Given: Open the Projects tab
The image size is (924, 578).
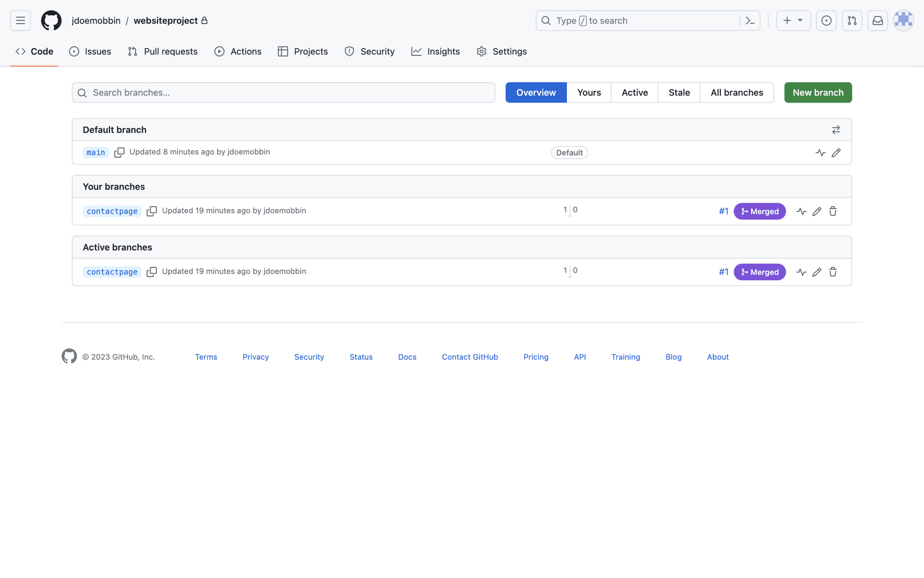Looking at the screenshot, I should [x=303, y=52].
